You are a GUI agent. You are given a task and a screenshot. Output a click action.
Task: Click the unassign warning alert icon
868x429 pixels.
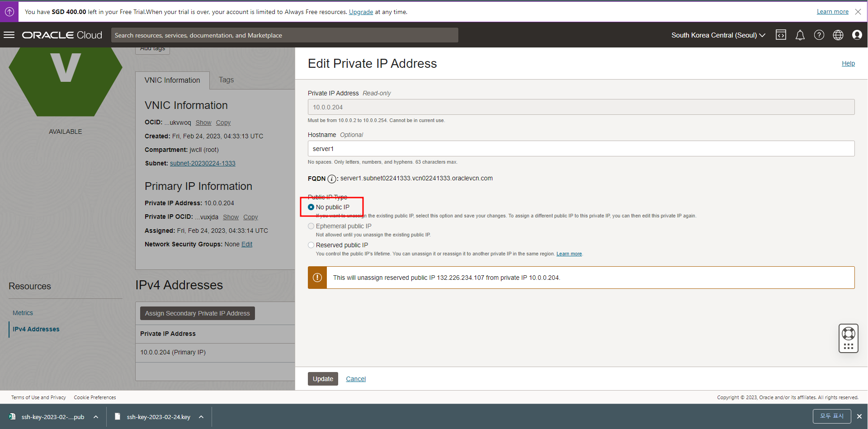tap(317, 278)
